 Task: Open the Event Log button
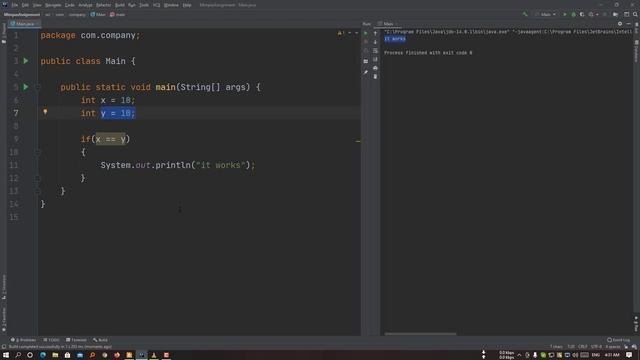tap(619, 340)
